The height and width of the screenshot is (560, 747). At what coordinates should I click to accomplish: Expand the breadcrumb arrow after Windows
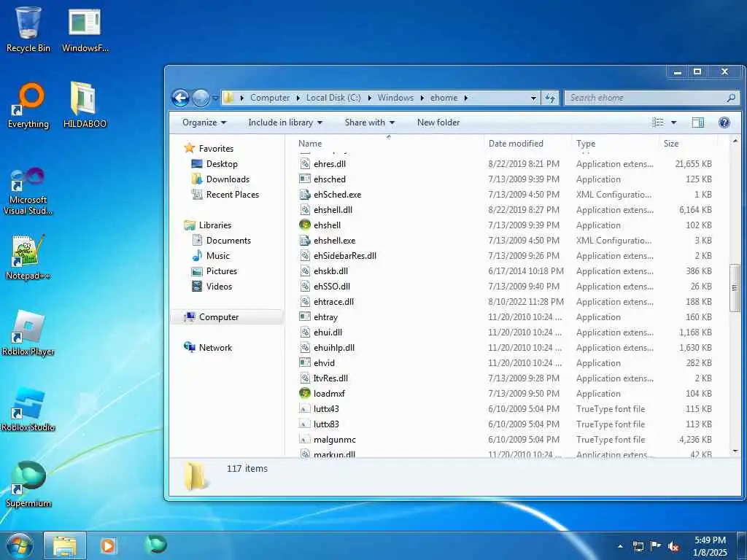[422, 98]
